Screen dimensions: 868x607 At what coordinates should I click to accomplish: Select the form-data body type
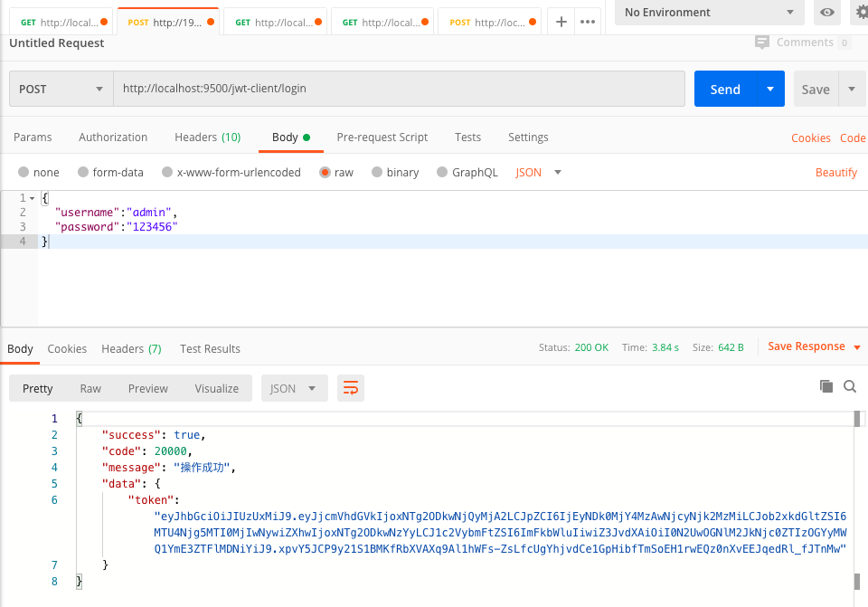(83, 172)
